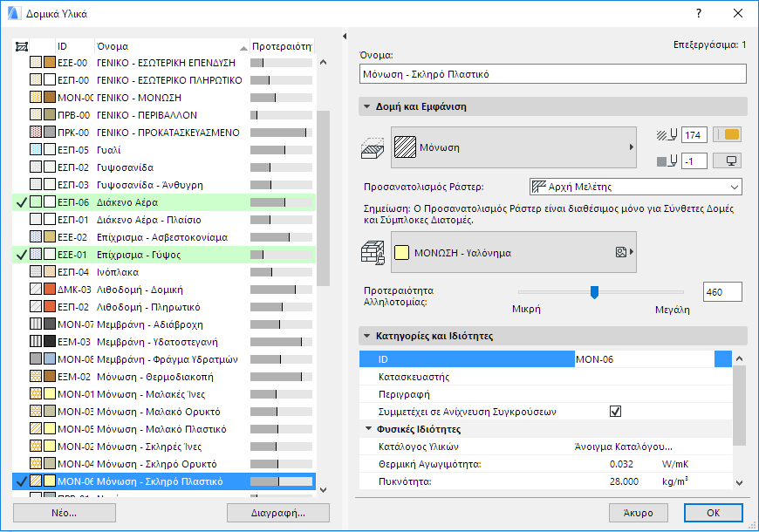Click the Άκυρο button
This screenshot has width=759, height=532.
coord(638,513)
